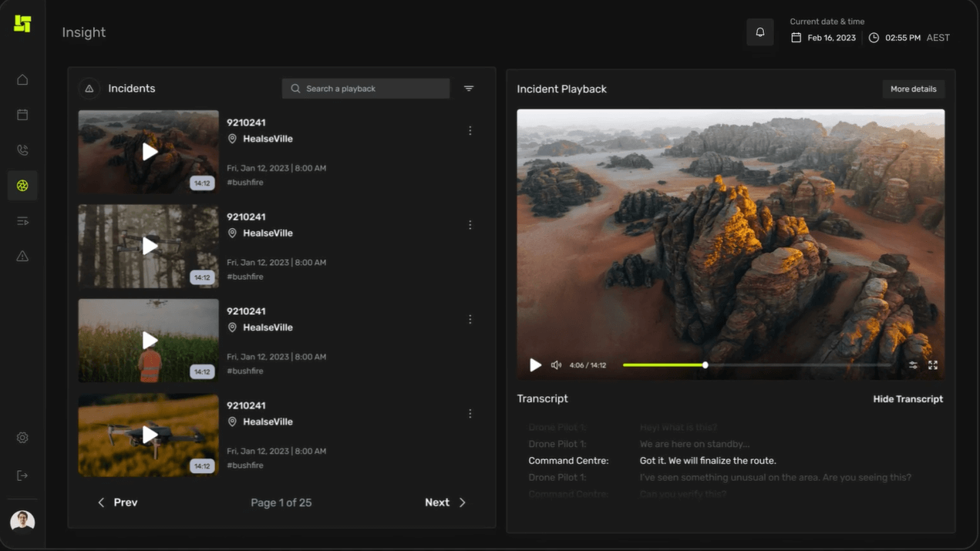Open the incidents filter icon
Screen dimensions: 980x551
click(469, 89)
